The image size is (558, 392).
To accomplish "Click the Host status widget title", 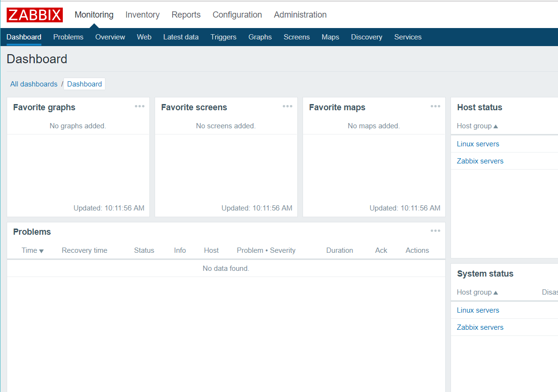I will coord(480,107).
